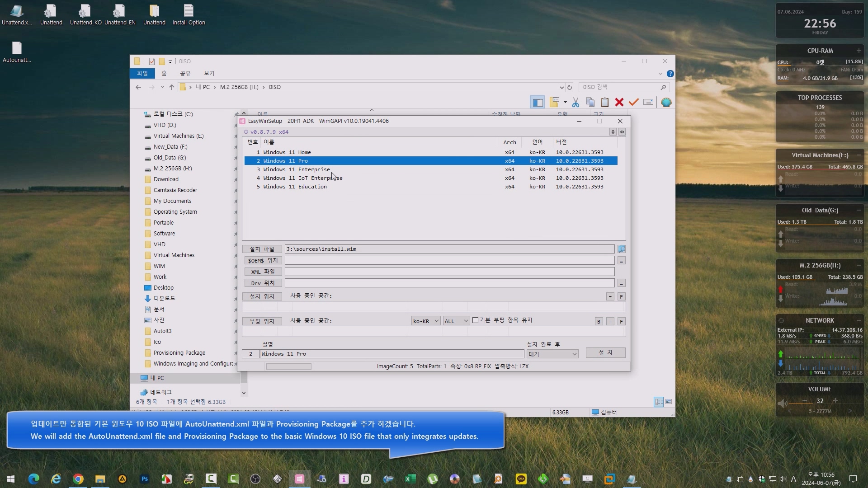Expand the 설치 위치 dropdown

(x=609, y=296)
